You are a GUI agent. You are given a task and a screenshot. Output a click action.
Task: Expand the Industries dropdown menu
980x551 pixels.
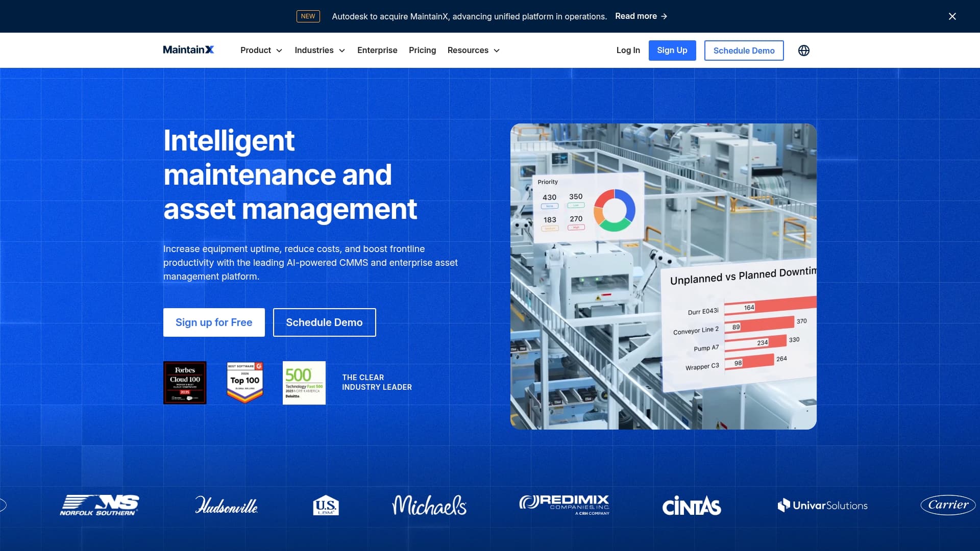pos(320,50)
